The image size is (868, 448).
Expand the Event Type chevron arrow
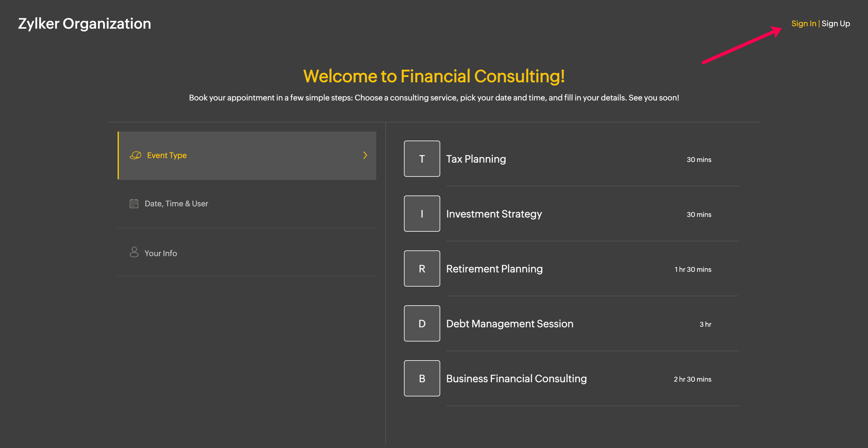pos(365,155)
